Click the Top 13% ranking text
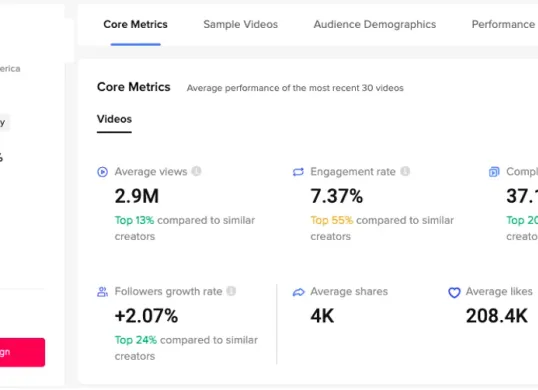Screen dimensions: 538x390 coord(134,220)
